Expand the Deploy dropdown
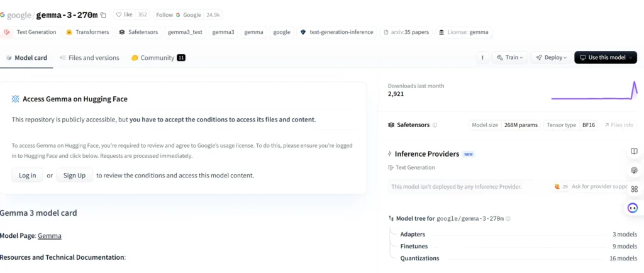 [x=551, y=57]
